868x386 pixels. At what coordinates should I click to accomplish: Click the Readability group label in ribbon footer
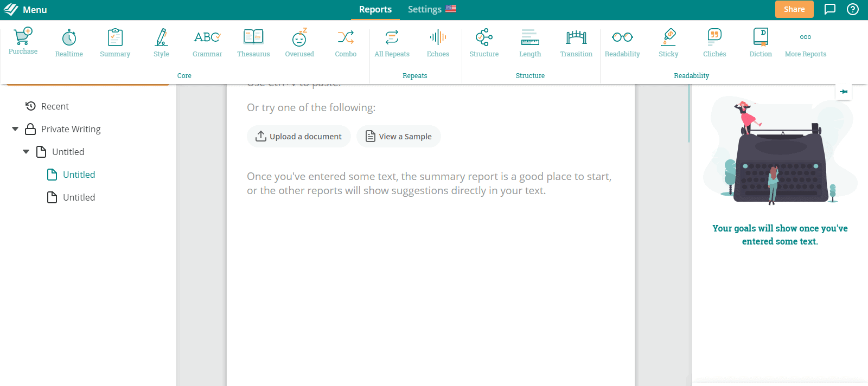point(692,76)
